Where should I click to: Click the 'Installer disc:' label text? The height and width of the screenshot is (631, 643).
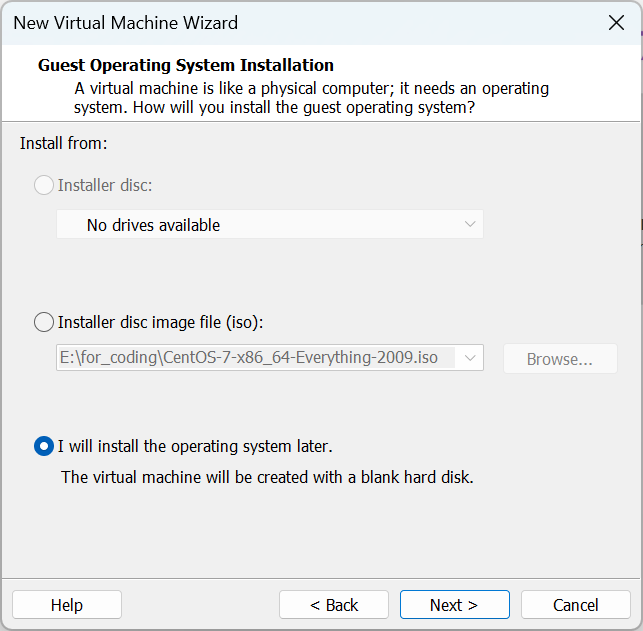point(105,185)
